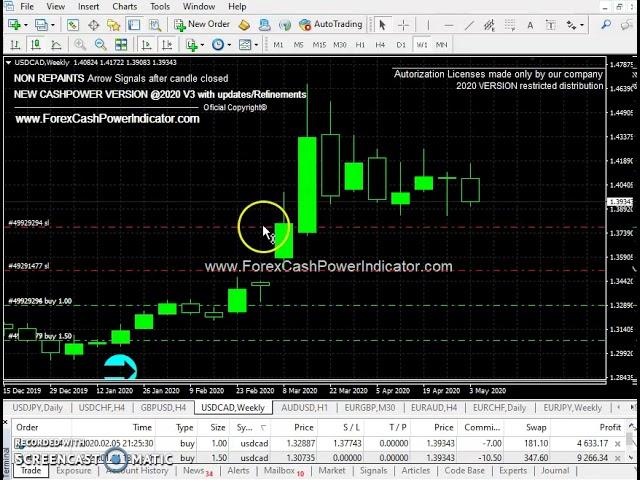Screen dimensions: 640x480
Task: Click the Signals globe icon in toolbar
Action: [x=285, y=25]
